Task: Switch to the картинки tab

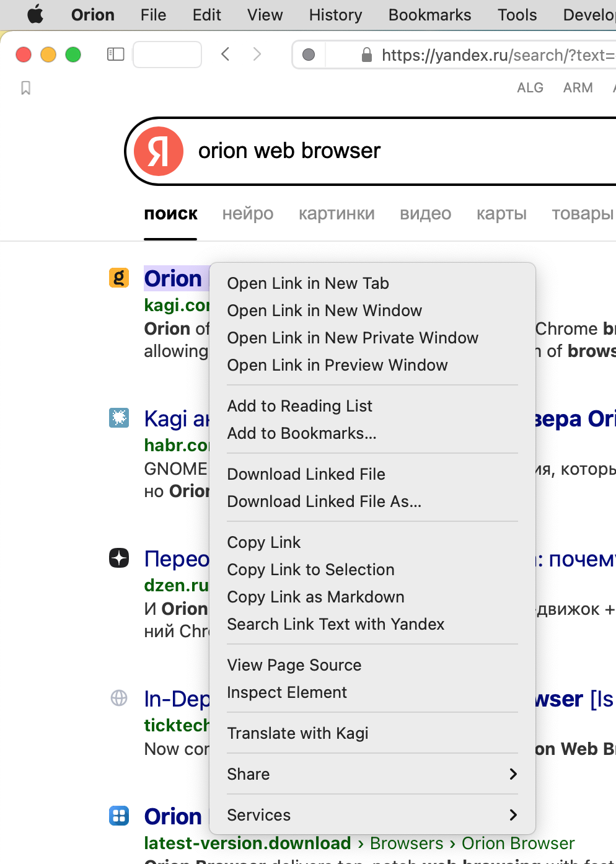Action: 337,214
